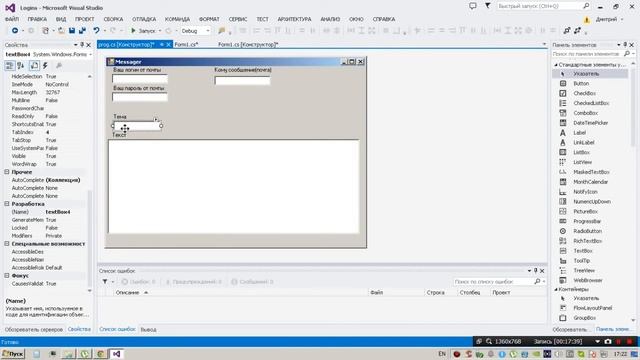Viewport: 640px width, 360px height.
Task: Collapse the Контейнеры toolbox group
Action: point(556,289)
